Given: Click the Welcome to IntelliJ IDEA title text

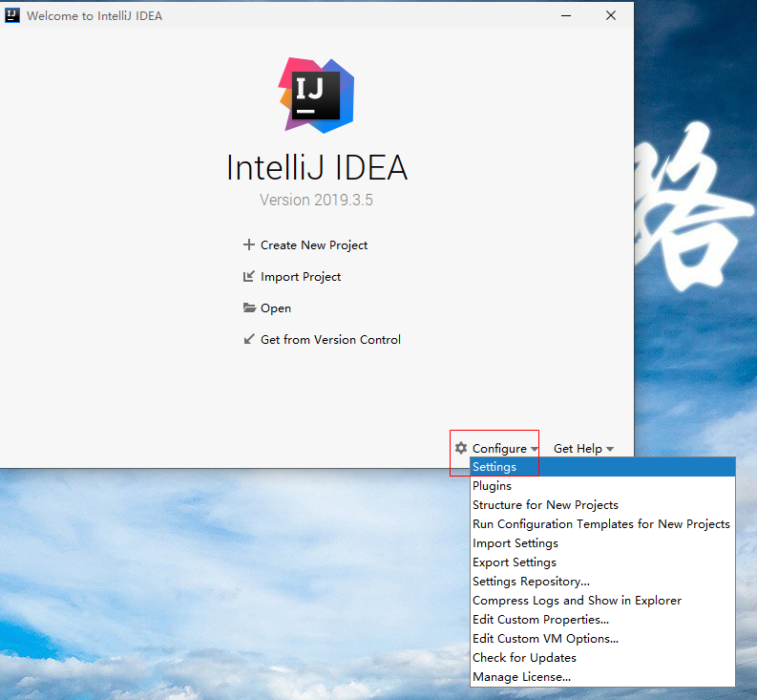Looking at the screenshot, I should (95, 16).
